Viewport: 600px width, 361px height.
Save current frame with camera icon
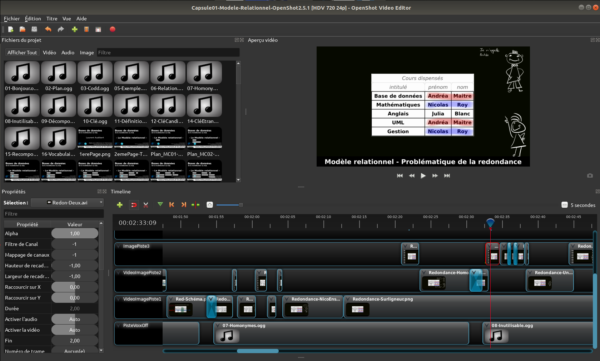[590, 176]
